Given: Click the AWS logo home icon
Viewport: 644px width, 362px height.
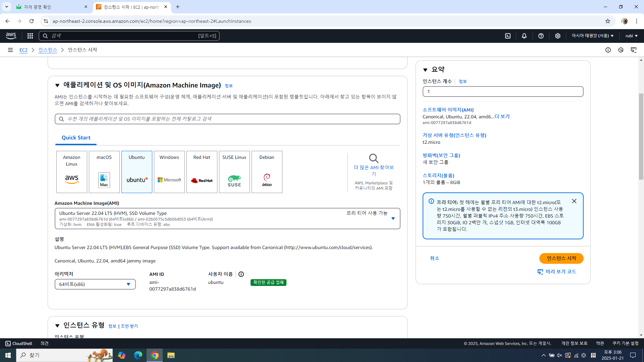Looking at the screenshot, I should click(11, 36).
